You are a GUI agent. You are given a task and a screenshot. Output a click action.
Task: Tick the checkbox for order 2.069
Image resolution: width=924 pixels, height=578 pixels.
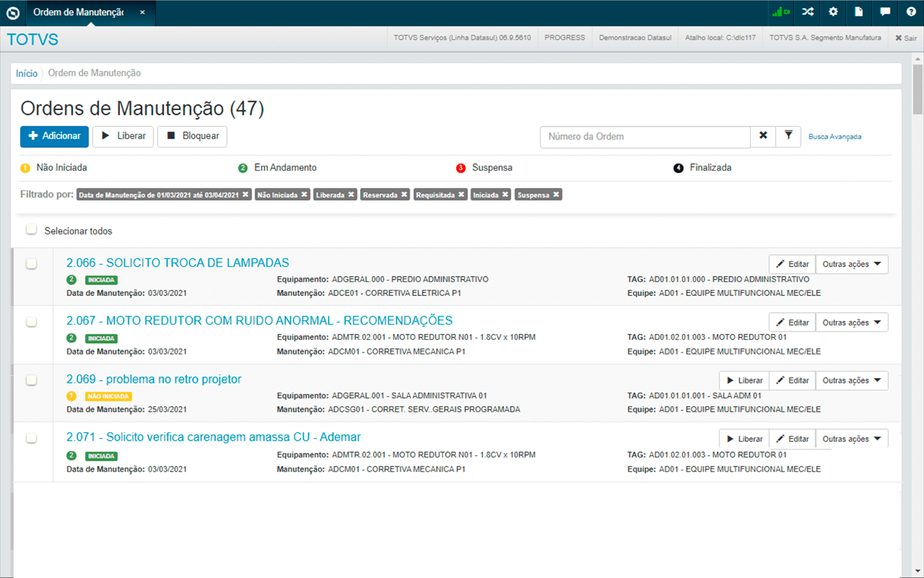click(x=31, y=380)
